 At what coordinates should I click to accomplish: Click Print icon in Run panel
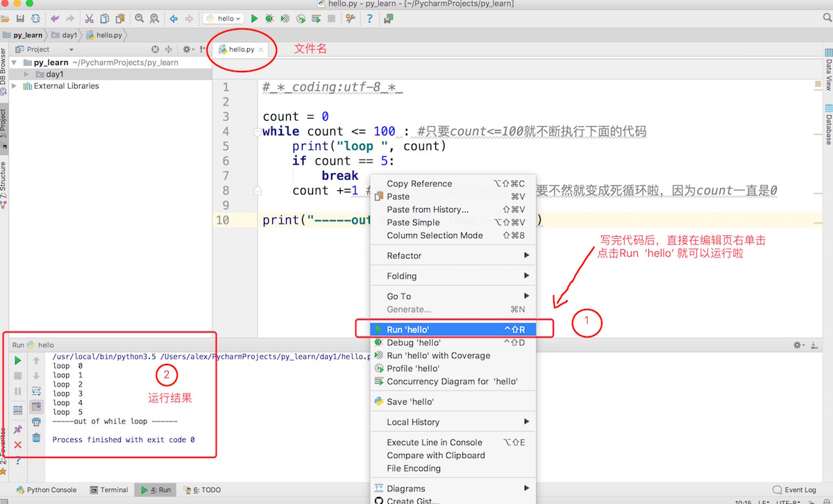36,422
